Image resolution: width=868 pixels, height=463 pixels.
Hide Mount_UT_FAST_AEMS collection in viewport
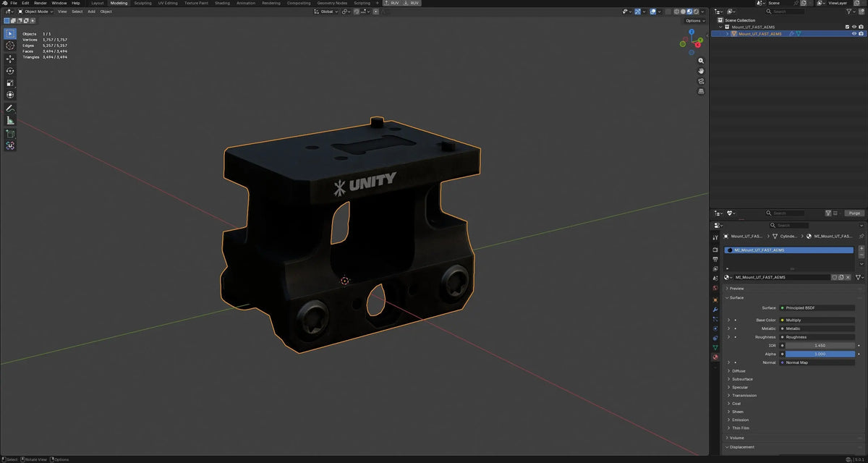click(x=854, y=27)
